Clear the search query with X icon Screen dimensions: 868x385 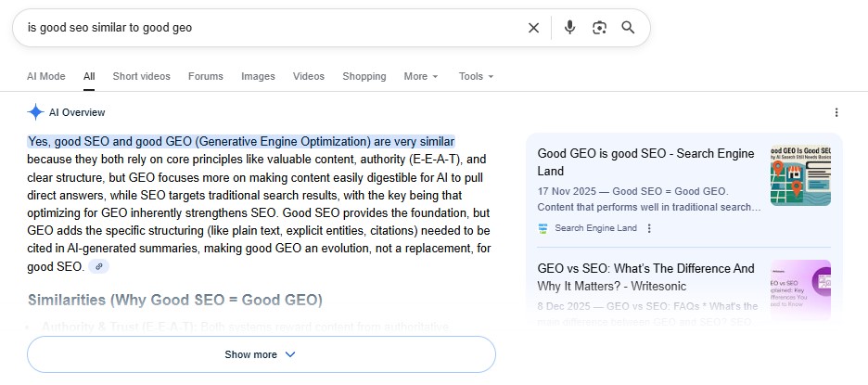coord(533,28)
